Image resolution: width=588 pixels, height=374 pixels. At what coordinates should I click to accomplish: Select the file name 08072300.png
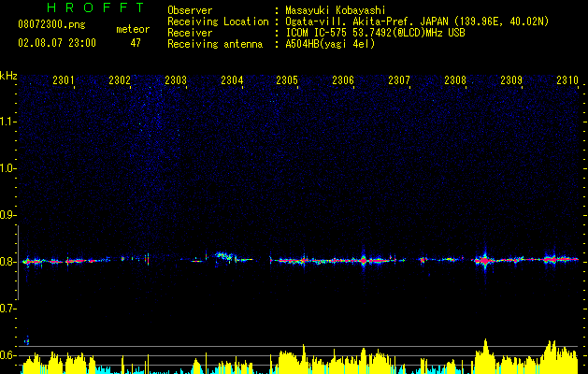[51, 25]
